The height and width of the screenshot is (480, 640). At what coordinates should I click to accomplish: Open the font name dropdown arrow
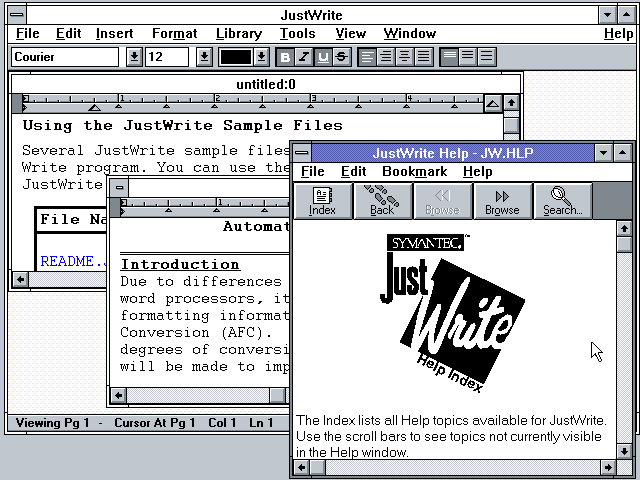pyautogui.click(x=134, y=57)
